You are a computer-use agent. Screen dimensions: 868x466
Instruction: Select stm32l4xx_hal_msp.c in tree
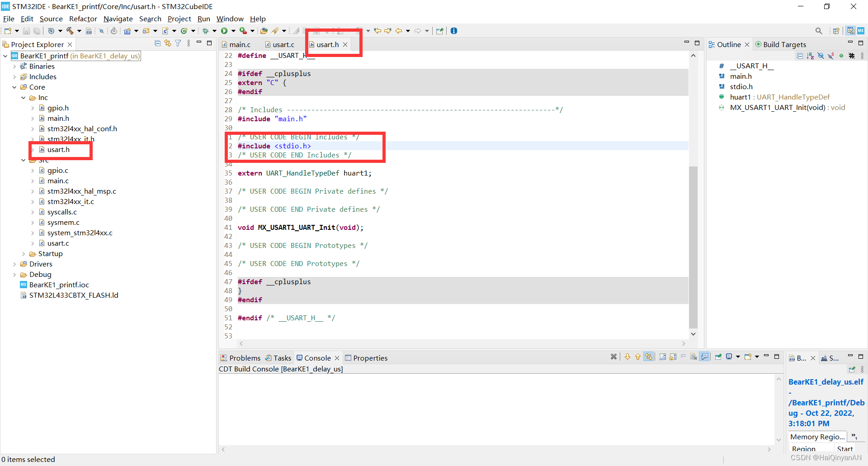81,191
